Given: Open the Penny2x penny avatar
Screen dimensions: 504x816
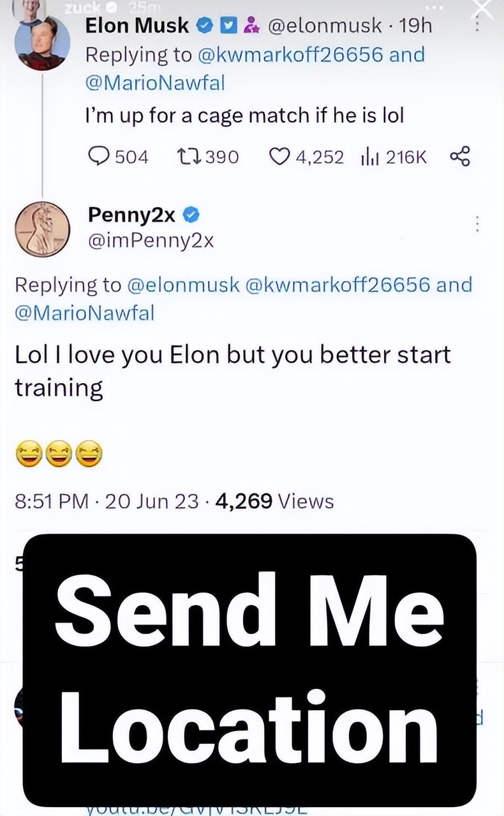Looking at the screenshot, I should 42,229.
